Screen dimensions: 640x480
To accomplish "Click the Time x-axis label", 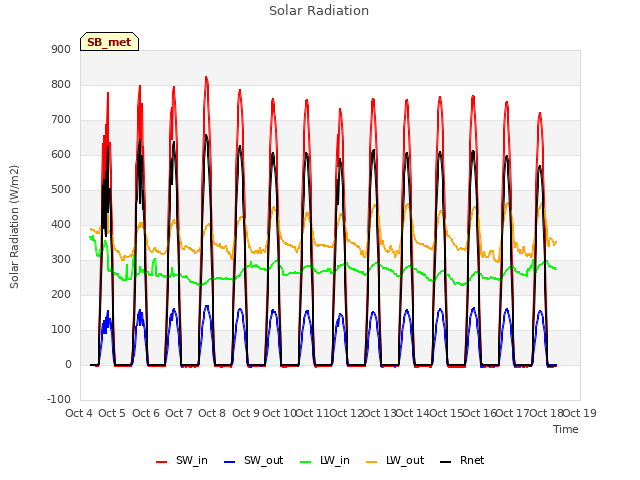I will pyautogui.click(x=566, y=429).
